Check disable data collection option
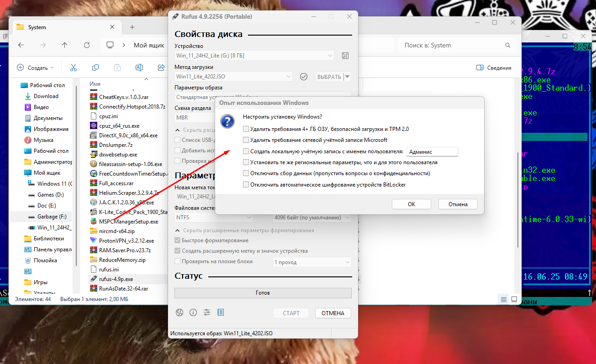The height and width of the screenshot is (364, 596). pos(246,173)
